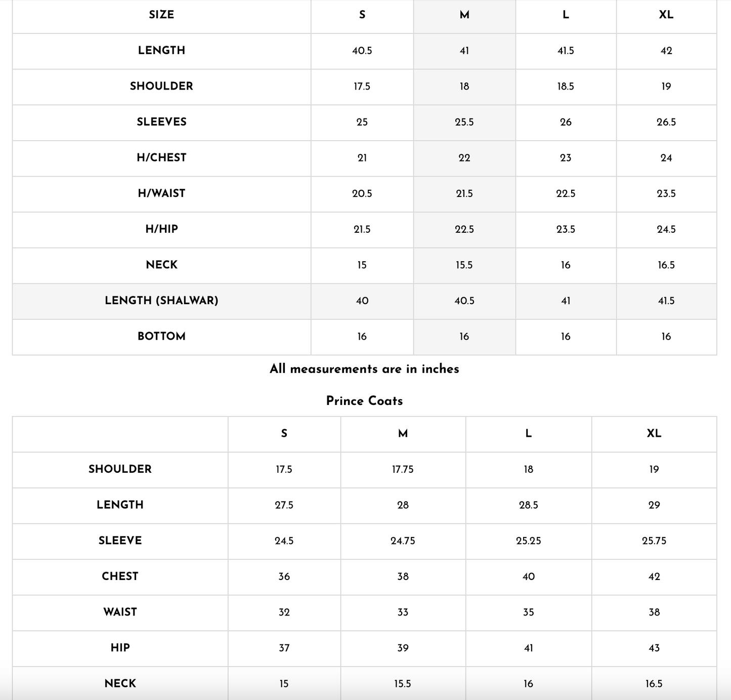731x700 pixels.
Task: Click LENGTH (SHALWAR) value 40 for S
Action: 362,301
